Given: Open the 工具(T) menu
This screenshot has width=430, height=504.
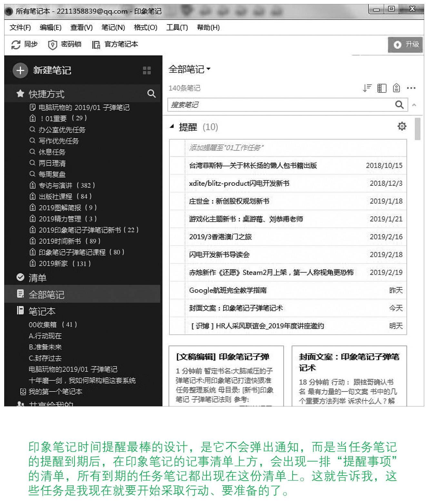Looking at the screenshot, I should coord(177,28).
